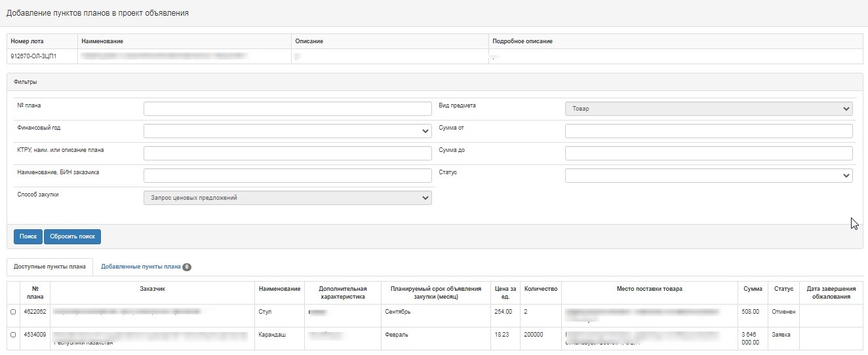Focus the Наименование, БИН заказчика field
Screen dimensions: 868x355
[x=288, y=176]
